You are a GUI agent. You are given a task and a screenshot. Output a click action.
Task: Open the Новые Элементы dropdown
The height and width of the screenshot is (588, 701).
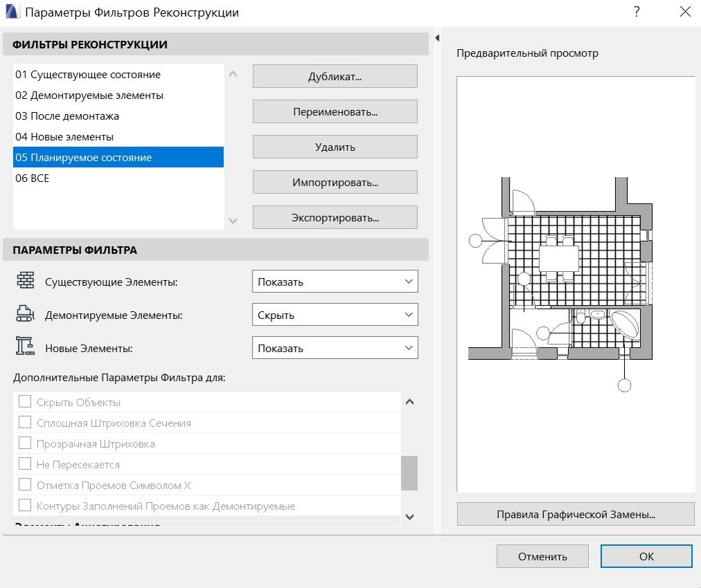pyautogui.click(x=335, y=348)
